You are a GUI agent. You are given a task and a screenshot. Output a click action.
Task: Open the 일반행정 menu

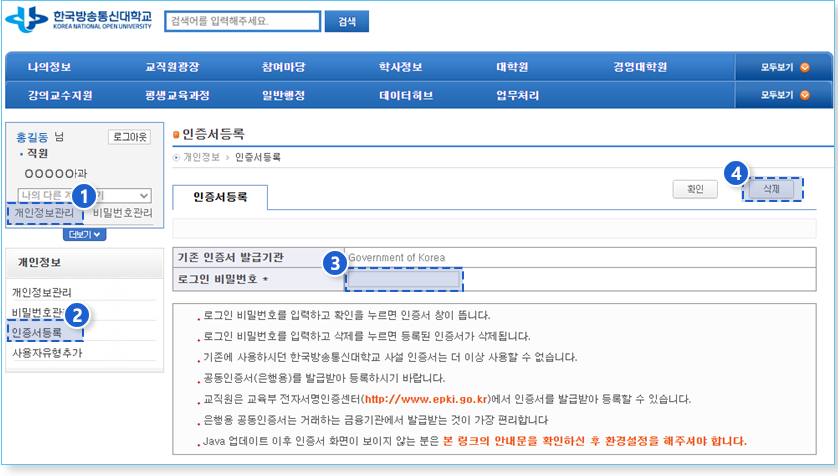pyautogui.click(x=283, y=95)
